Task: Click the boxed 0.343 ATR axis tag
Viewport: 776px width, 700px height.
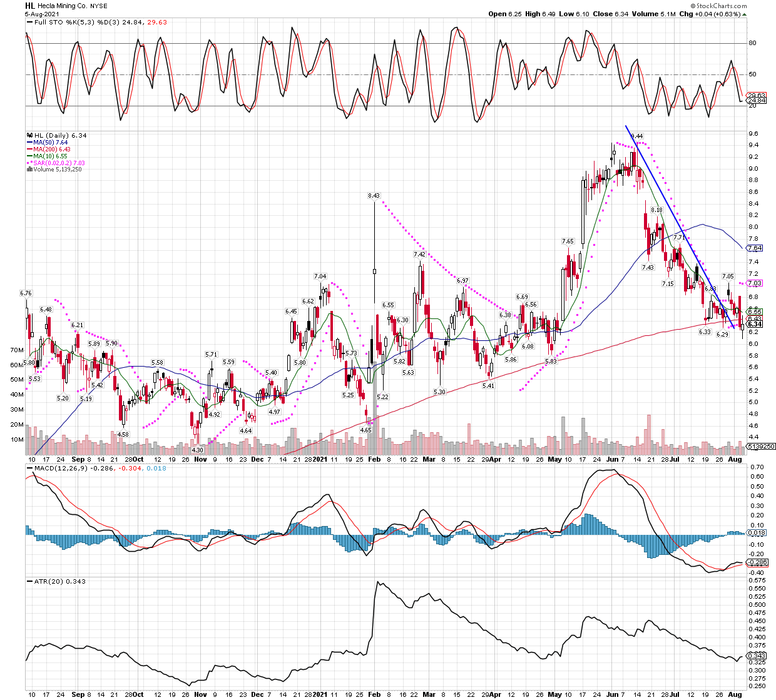Action: point(757,656)
